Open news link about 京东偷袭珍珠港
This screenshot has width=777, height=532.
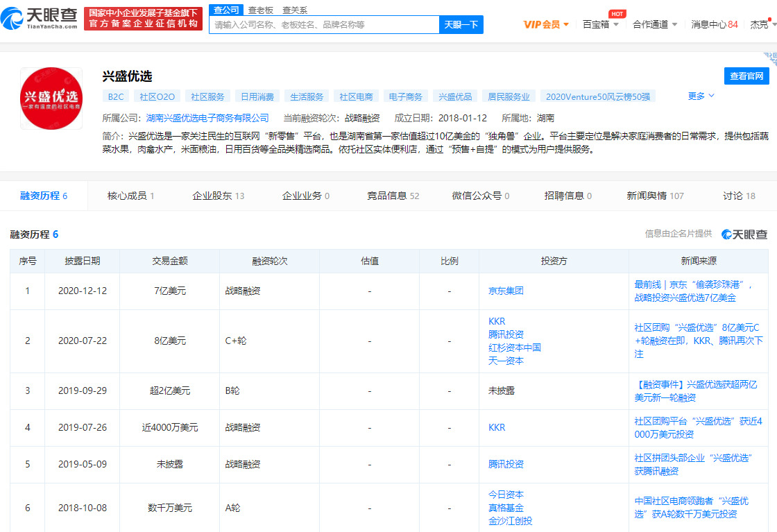[693, 291]
